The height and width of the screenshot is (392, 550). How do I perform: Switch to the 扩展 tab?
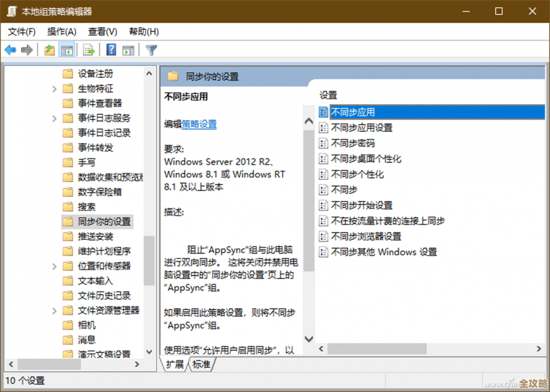click(x=174, y=364)
